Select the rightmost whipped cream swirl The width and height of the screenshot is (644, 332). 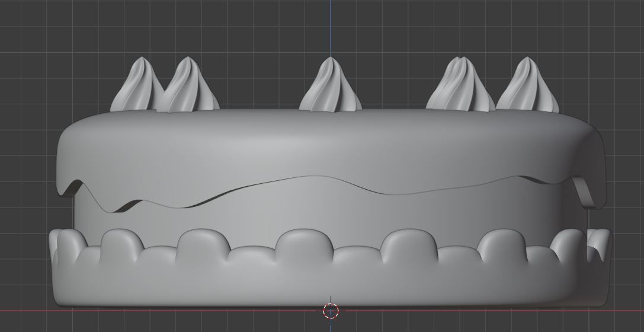point(528,85)
